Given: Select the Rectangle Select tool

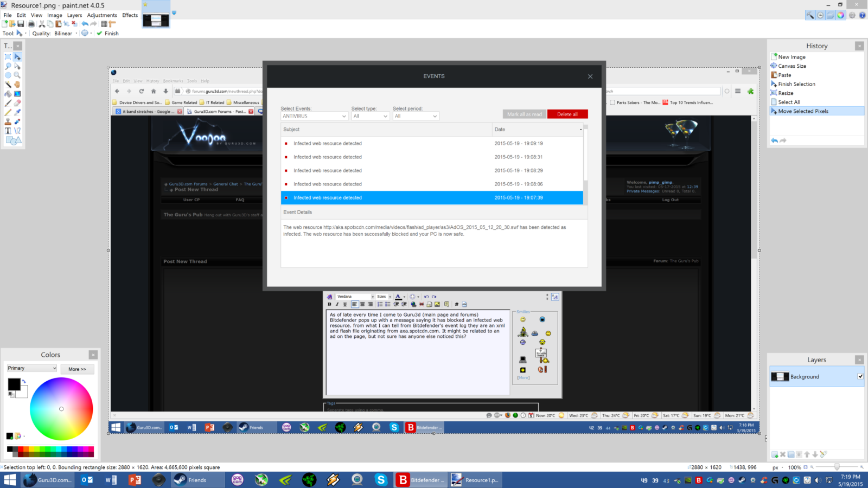Looking at the screenshot, I should click(8, 57).
